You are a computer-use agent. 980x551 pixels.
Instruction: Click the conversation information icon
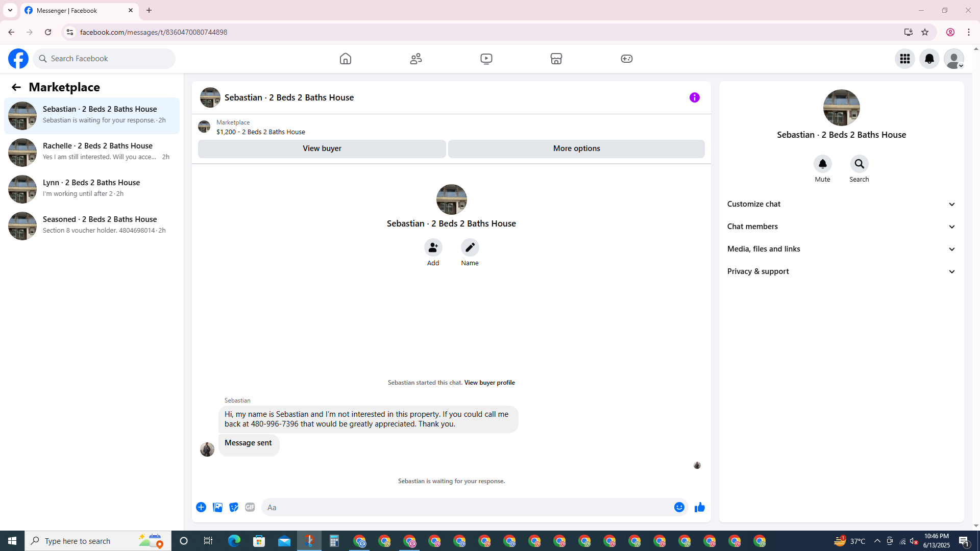[695, 97]
